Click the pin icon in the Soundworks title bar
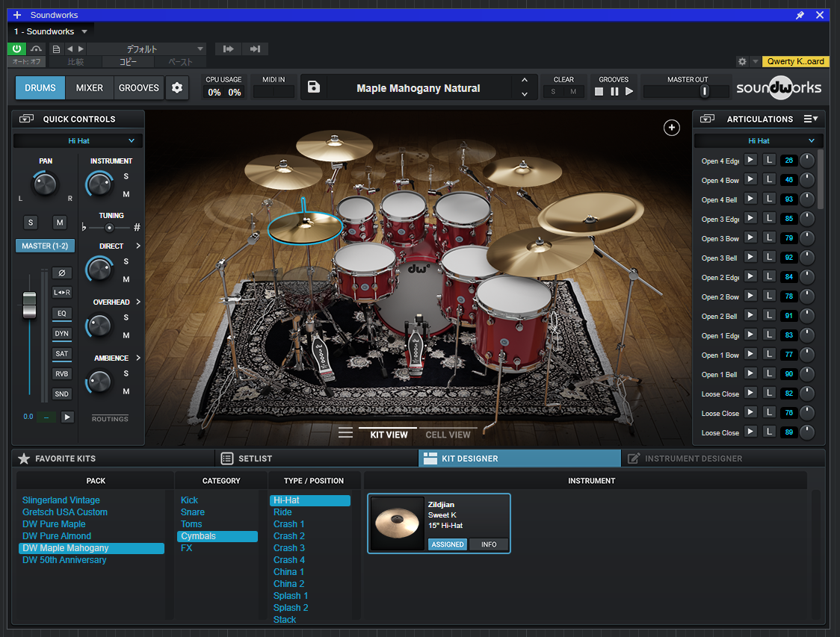Screen dimensions: 840x637 pos(800,15)
